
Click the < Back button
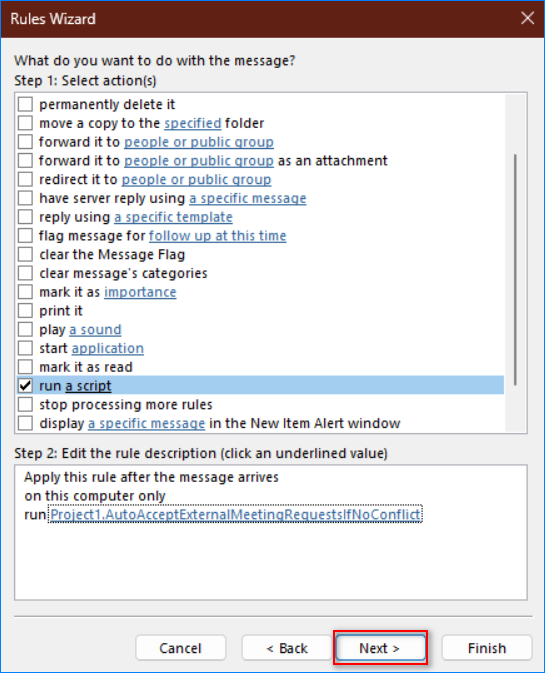pos(287,648)
